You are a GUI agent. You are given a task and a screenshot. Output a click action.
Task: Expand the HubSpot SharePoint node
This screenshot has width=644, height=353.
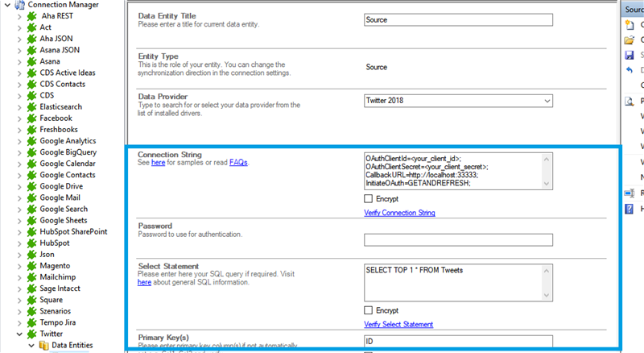coord(20,231)
